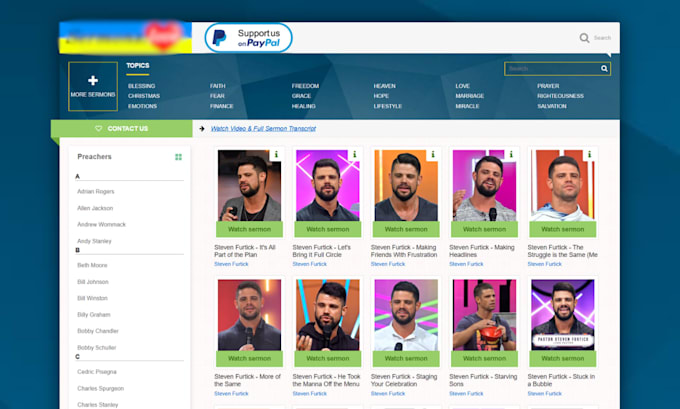The image size is (680, 409).
Task: Select preacher Bobby Schuller
Action: 97,347
